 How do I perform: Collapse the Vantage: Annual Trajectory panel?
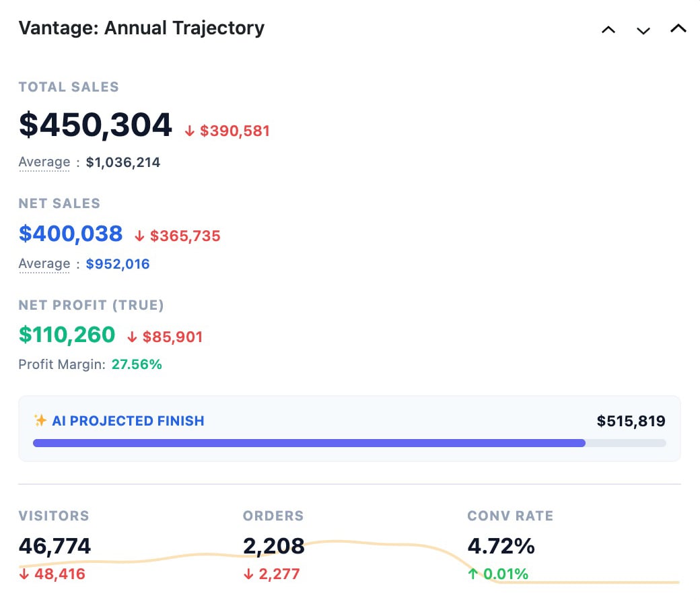click(678, 28)
